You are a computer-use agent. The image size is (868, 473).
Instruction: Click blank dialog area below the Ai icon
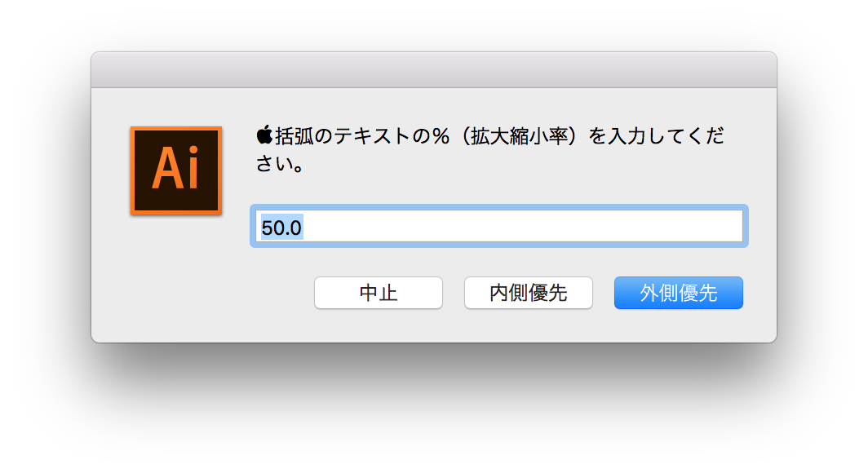176,276
